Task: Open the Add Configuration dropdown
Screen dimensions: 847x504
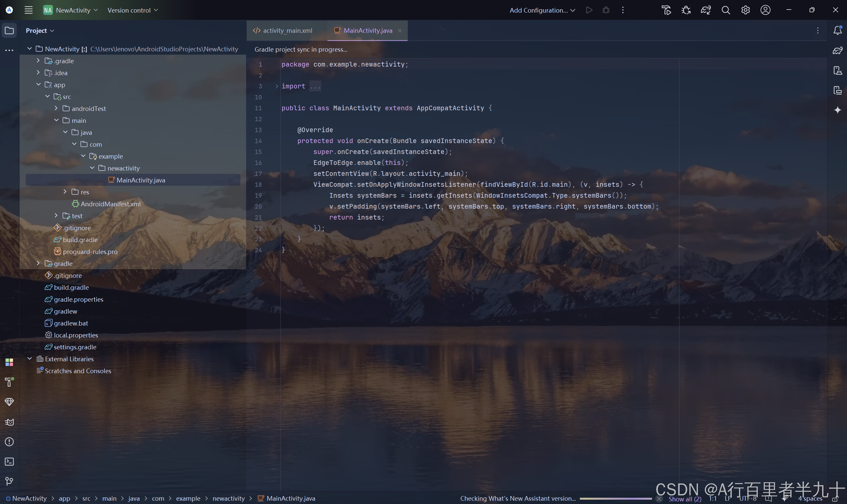Action: (x=542, y=10)
